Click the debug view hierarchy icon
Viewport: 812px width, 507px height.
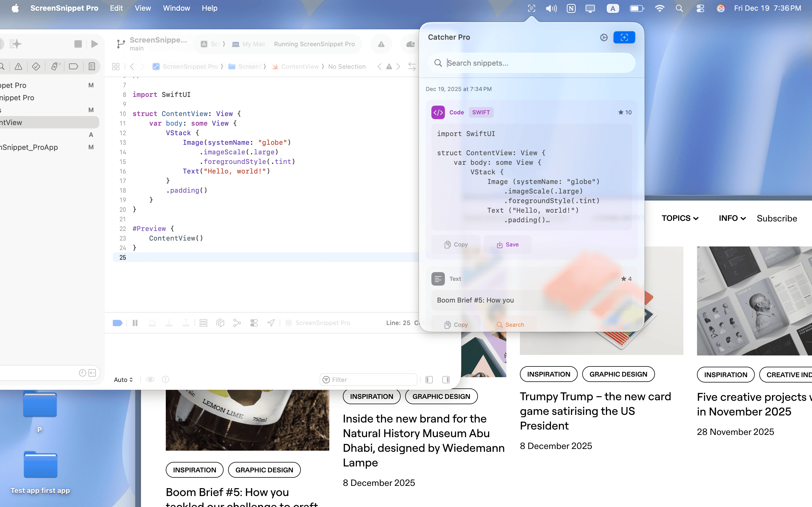[x=204, y=323]
